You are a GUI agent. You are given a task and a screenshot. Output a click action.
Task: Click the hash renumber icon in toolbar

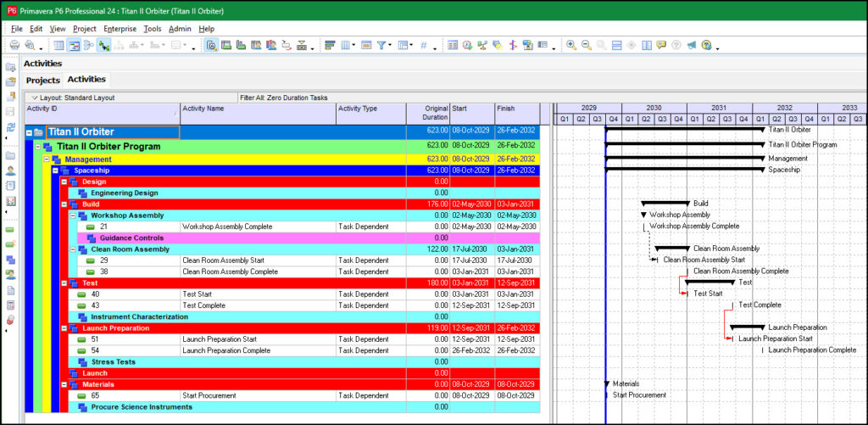point(424,46)
